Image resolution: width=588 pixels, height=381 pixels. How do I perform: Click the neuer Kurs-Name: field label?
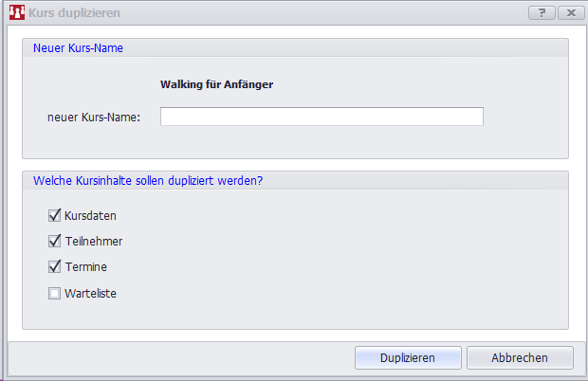pos(94,117)
